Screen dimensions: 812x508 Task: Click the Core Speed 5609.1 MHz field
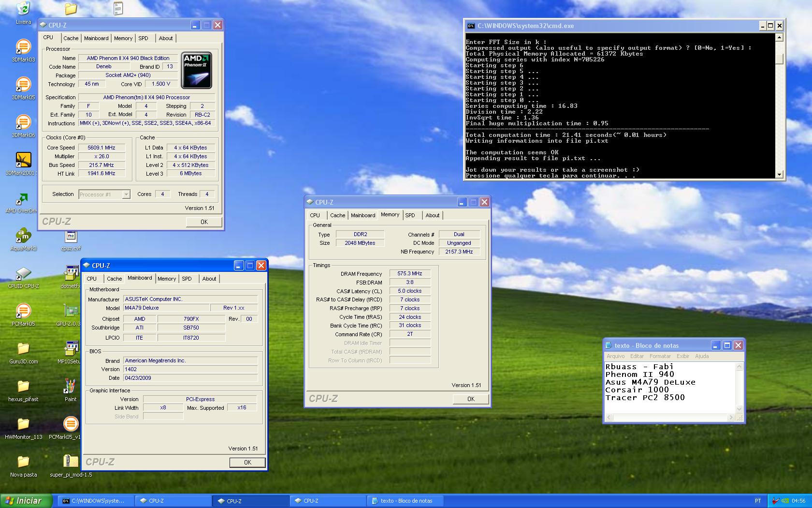[x=101, y=148]
